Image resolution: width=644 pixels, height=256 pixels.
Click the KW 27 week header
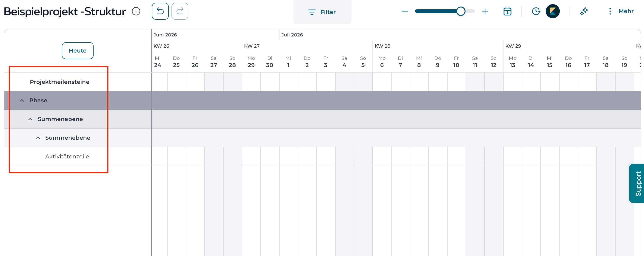tap(252, 46)
